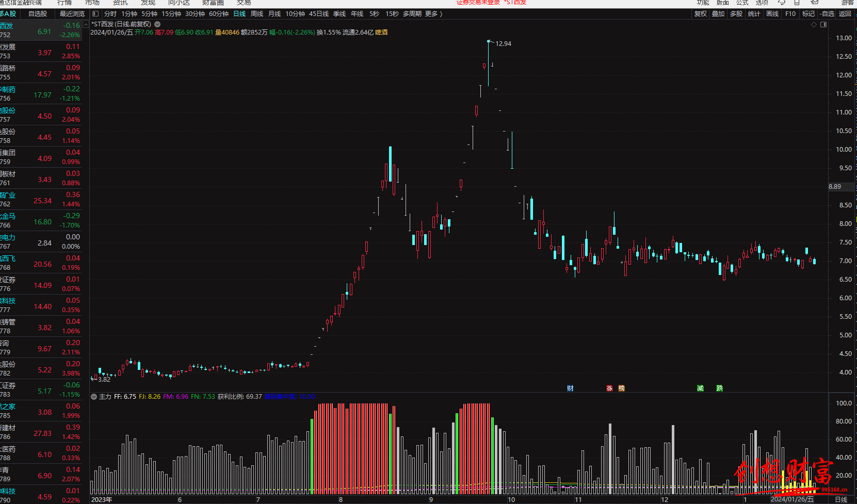This screenshot has width=857, height=504.
Task: Select the 1分钟 period
Action: pyautogui.click(x=130, y=14)
